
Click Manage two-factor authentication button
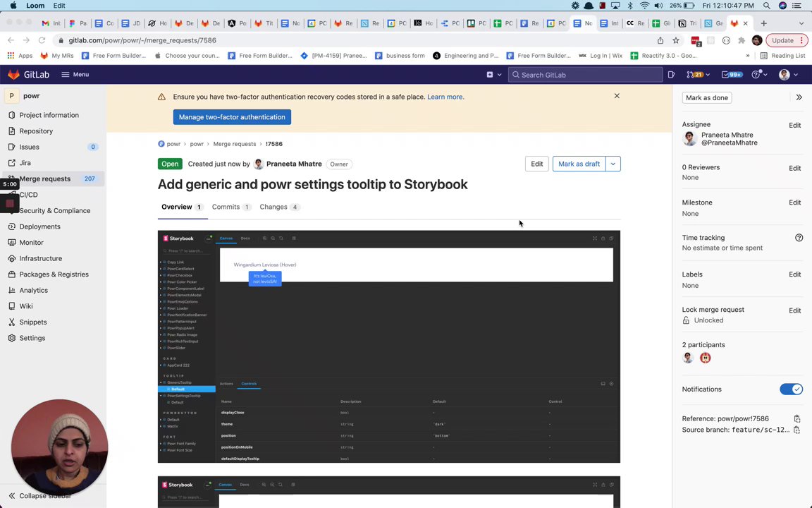[232, 117]
